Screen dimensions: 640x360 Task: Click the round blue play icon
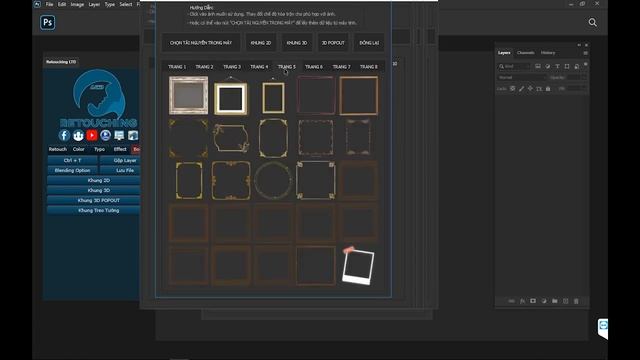105,136
